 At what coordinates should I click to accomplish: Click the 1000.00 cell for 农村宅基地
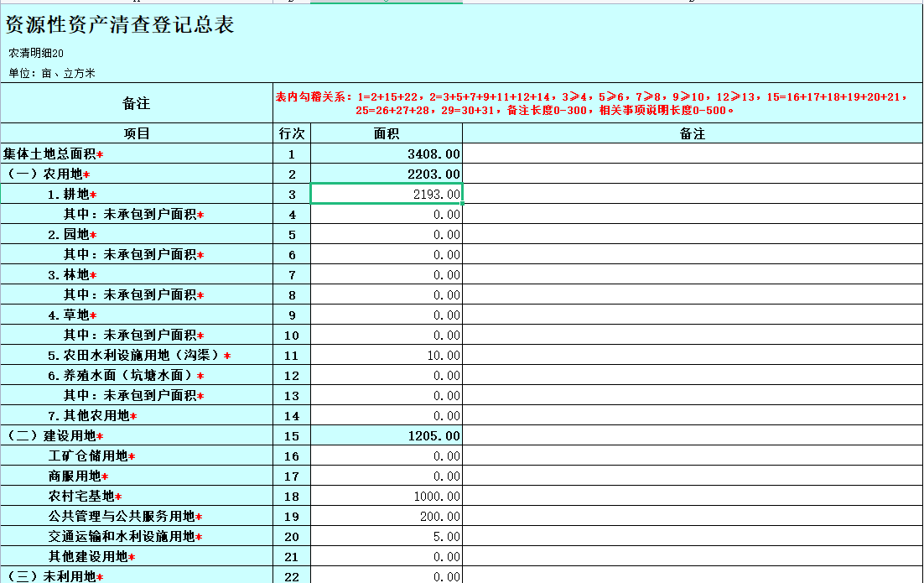click(387, 496)
